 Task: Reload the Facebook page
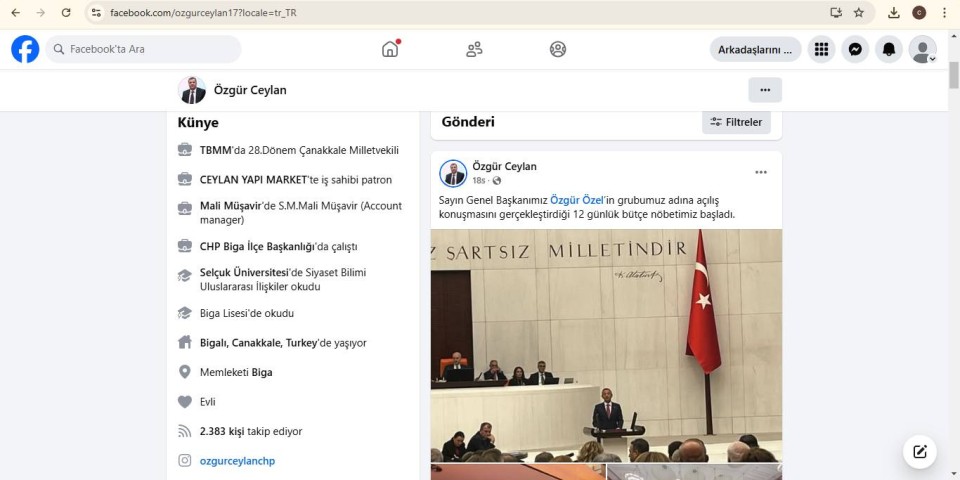[x=66, y=12]
